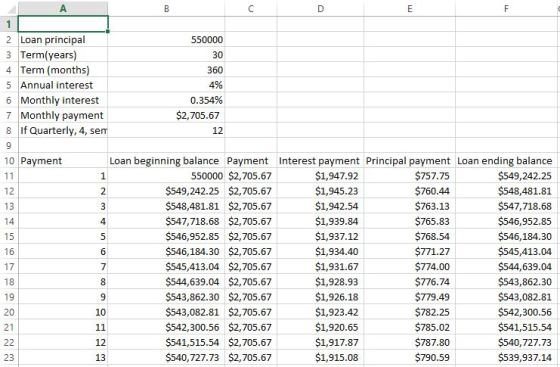Select column D header

click(x=320, y=8)
